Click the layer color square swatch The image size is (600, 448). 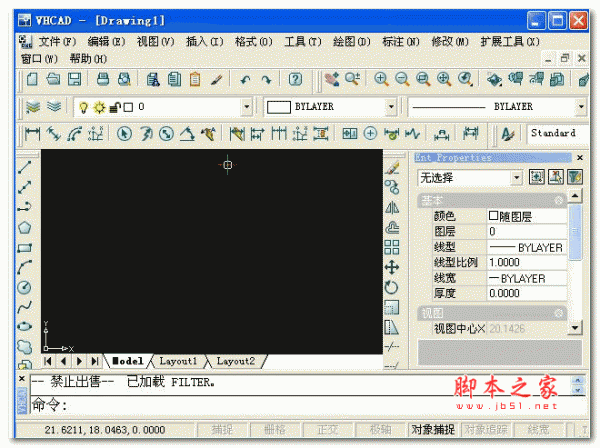click(x=129, y=108)
